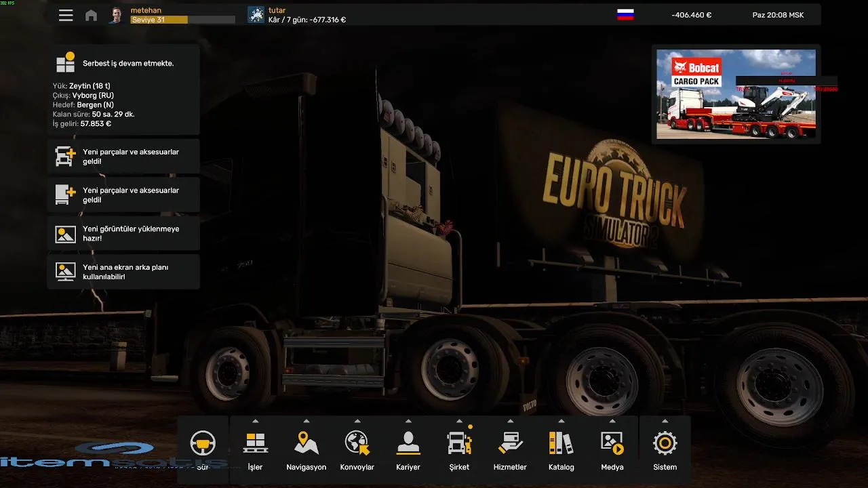Open the new main screen background notification

pos(123,272)
